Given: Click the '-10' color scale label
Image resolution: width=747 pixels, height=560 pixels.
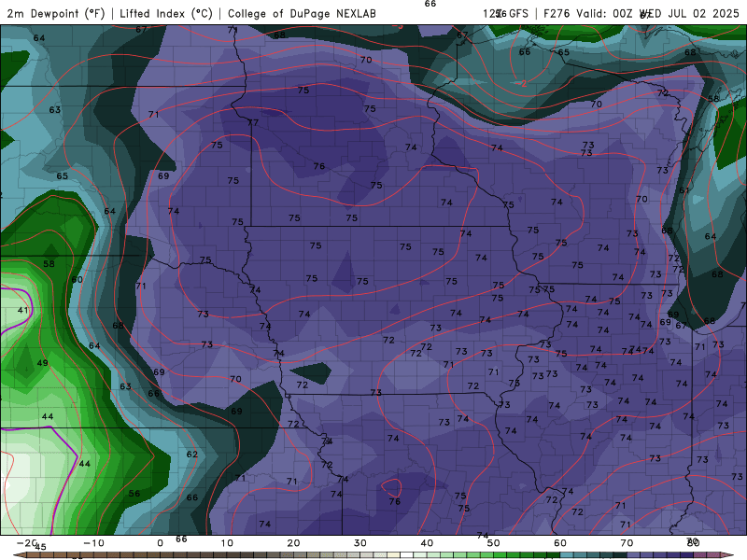Looking at the screenshot, I should click(93, 543).
